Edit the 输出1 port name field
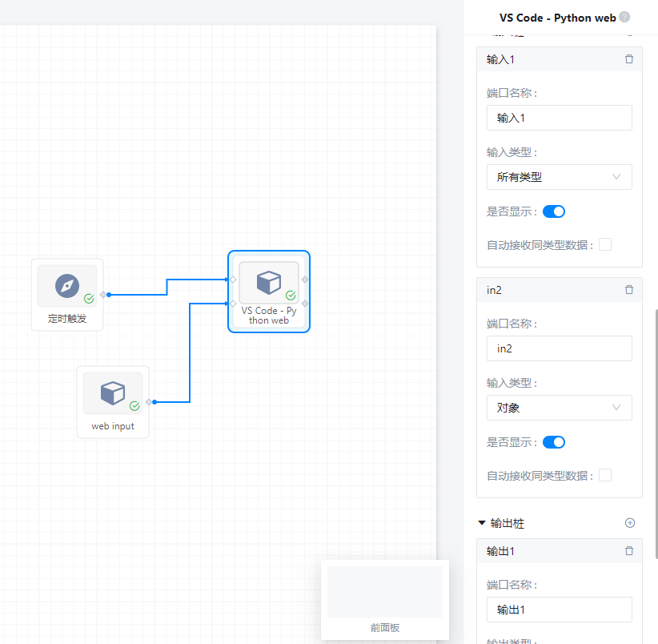The width and height of the screenshot is (658, 644). [559, 610]
